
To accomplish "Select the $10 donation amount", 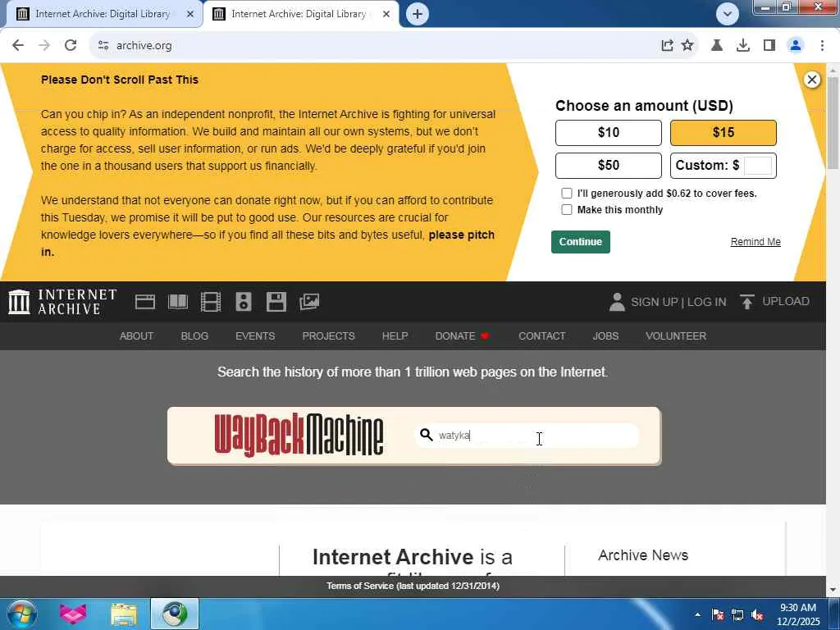I will point(609,133).
